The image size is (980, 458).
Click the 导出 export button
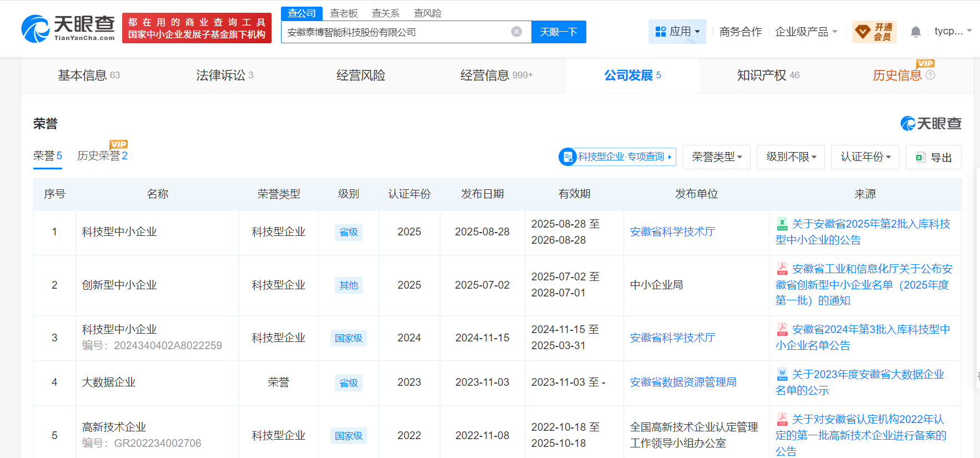(933, 157)
